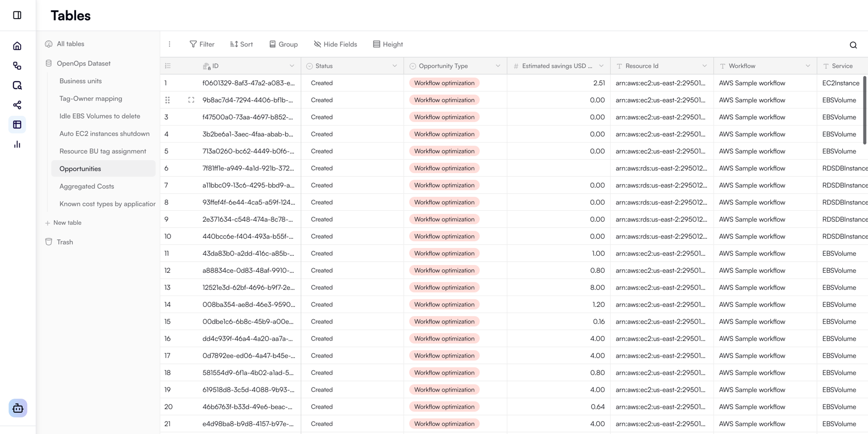Screen dimensions: 868x434
Task: Open the Business units table
Action: click(81, 81)
